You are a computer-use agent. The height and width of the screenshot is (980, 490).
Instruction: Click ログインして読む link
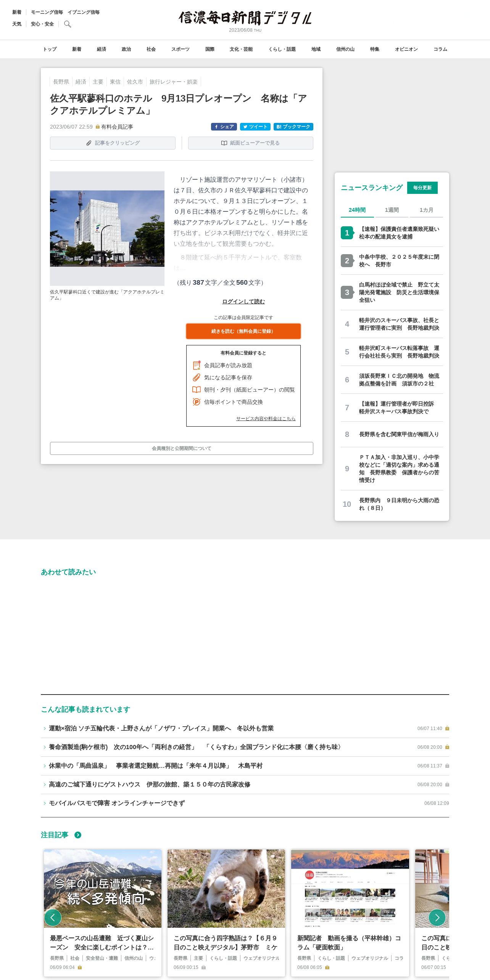[243, 301]
